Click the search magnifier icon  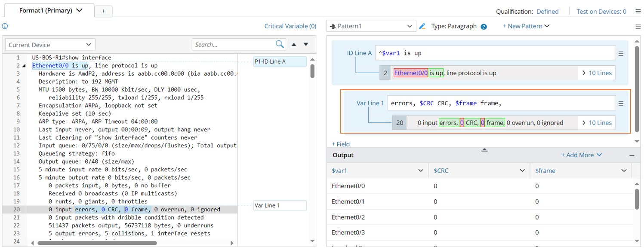coord(280,44)
